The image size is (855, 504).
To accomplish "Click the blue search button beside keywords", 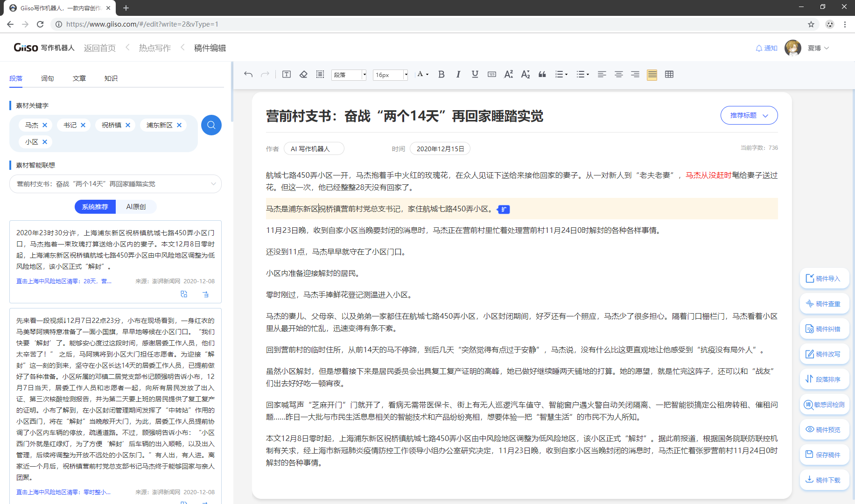I will pos(211,125).
